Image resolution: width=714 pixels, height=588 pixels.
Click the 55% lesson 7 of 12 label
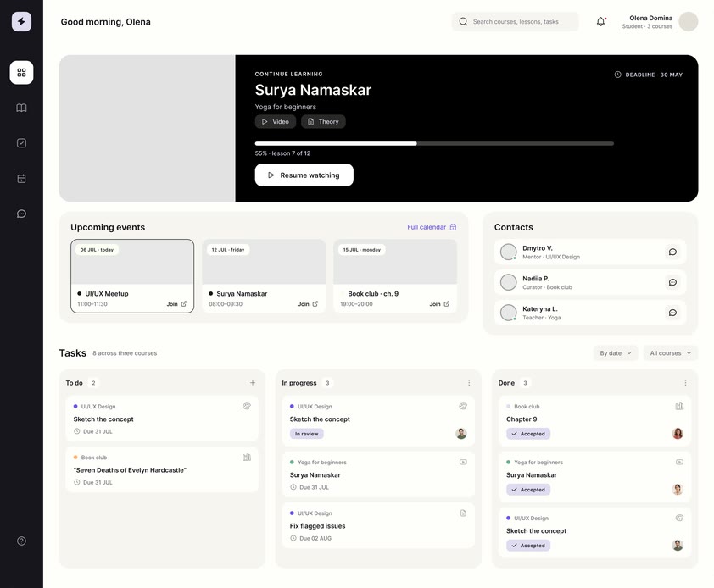tap(282, 153)
